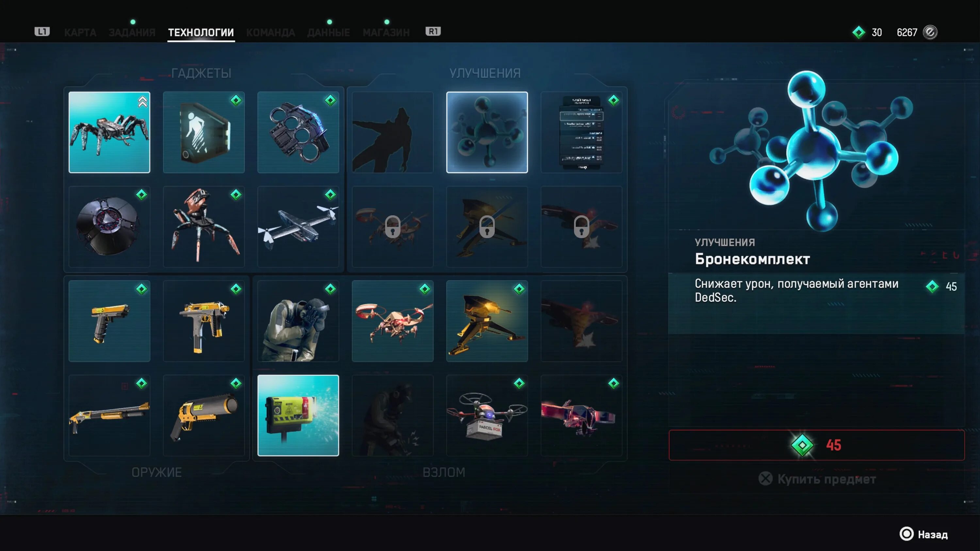The height and width of the screenshot is (551, 980).
Task: Pick the shotgun weapon tile
Action: coord(109,415)
